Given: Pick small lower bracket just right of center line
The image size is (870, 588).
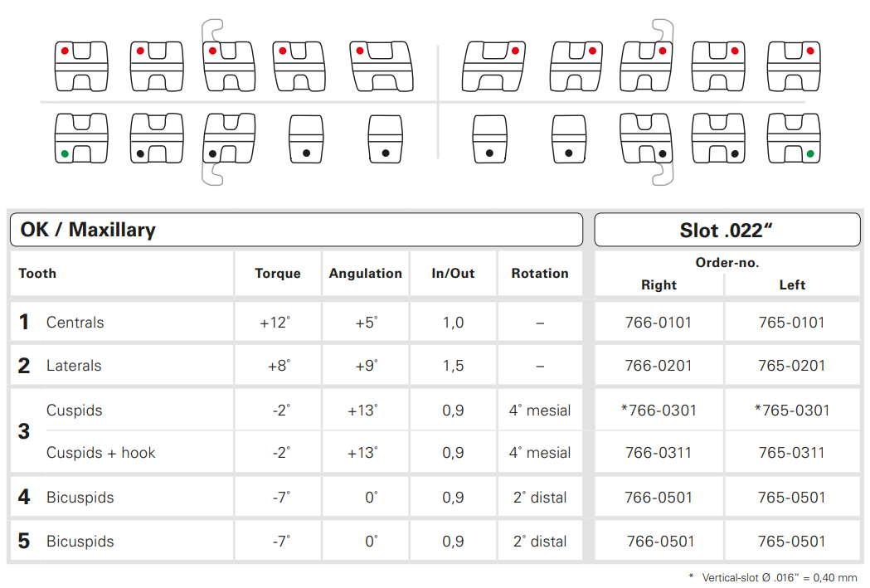Looking at the screenshot, I should coord(489,138).
